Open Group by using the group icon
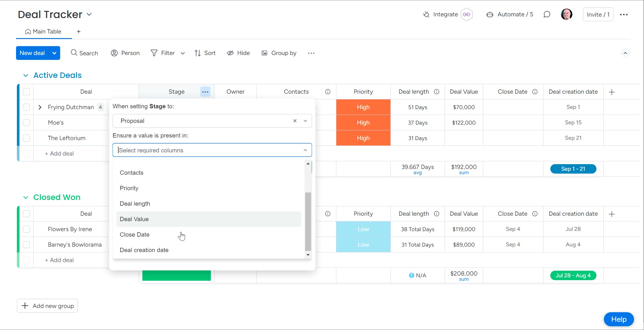This screenshot has width=644, height=330. [264, 53]
